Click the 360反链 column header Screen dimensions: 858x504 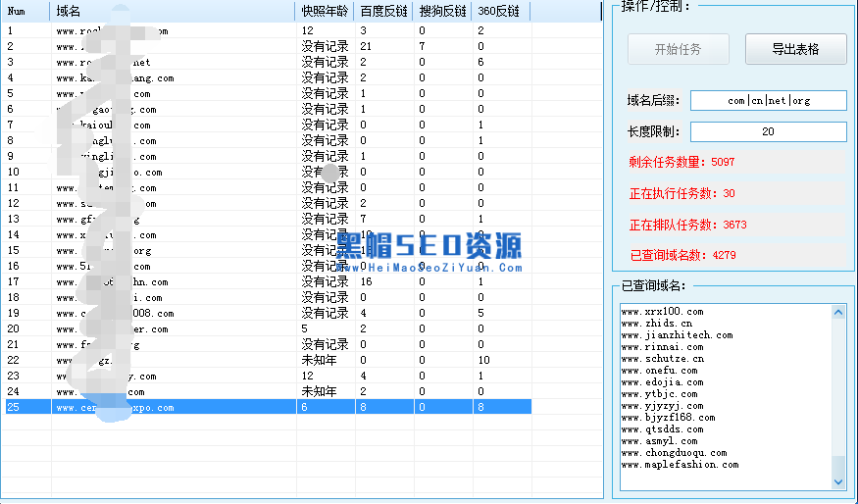(x=500, y=12)
